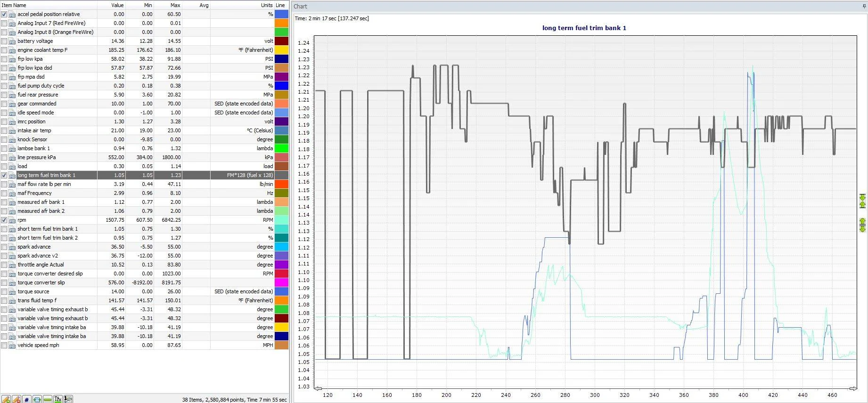Viewport: 868px width, 403px height.
Task: Click torque converter slip magenta swatch
Action: 281,282
